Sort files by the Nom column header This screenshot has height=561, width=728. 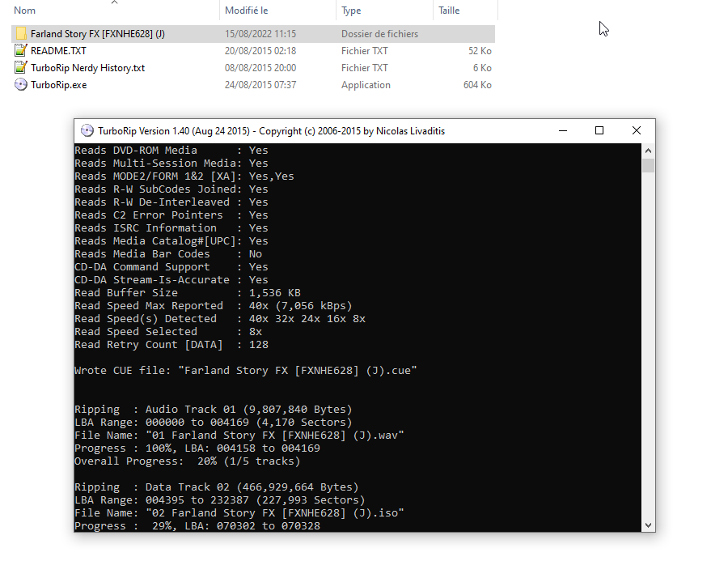coord(24,11)
